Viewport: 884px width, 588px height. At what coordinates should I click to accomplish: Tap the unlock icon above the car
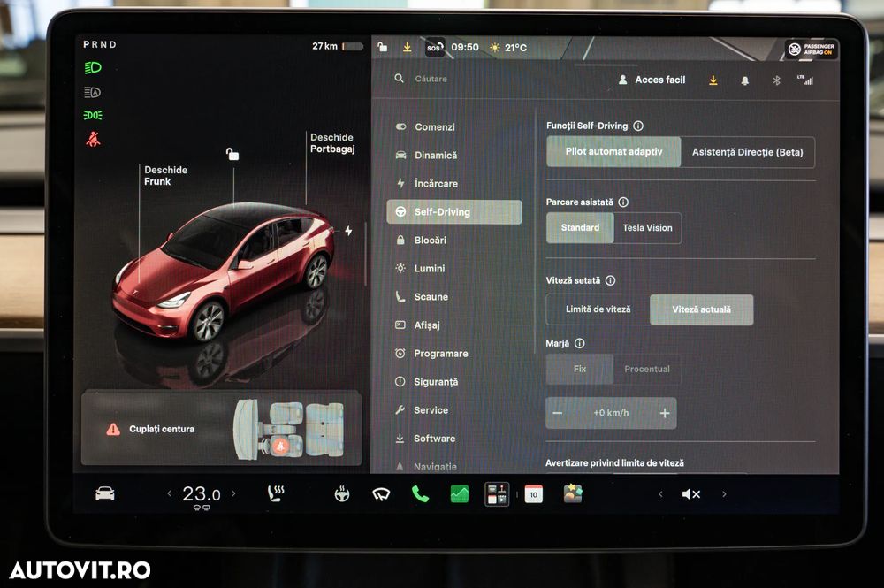232,153
